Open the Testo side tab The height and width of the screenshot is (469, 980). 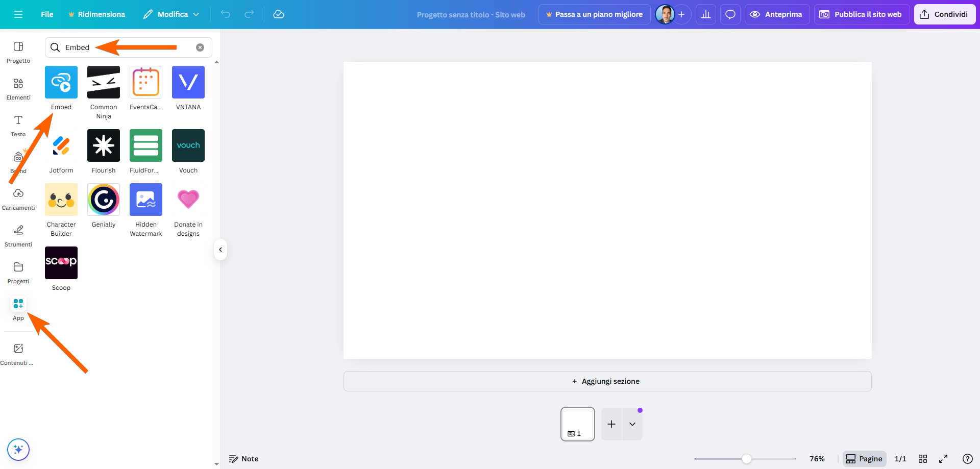click(18, 126)
